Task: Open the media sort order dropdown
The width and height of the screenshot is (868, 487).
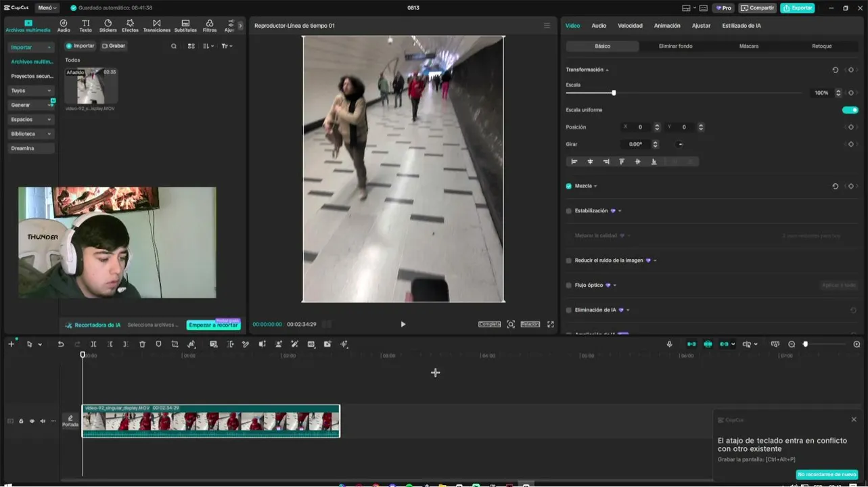Action: point(209,46)
